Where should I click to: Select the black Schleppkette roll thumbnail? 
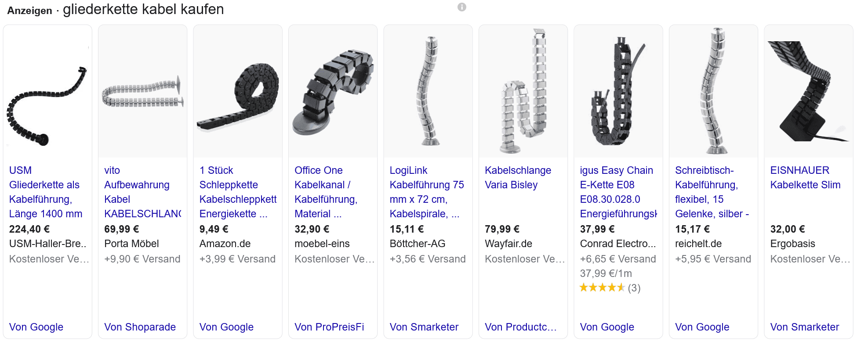tap(238, 91)
